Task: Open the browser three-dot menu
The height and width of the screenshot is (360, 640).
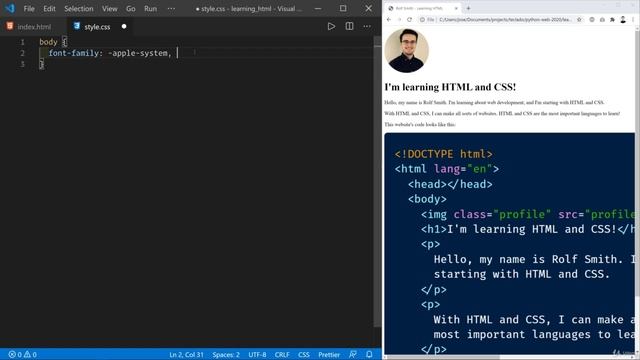Action: click(633, 20)
